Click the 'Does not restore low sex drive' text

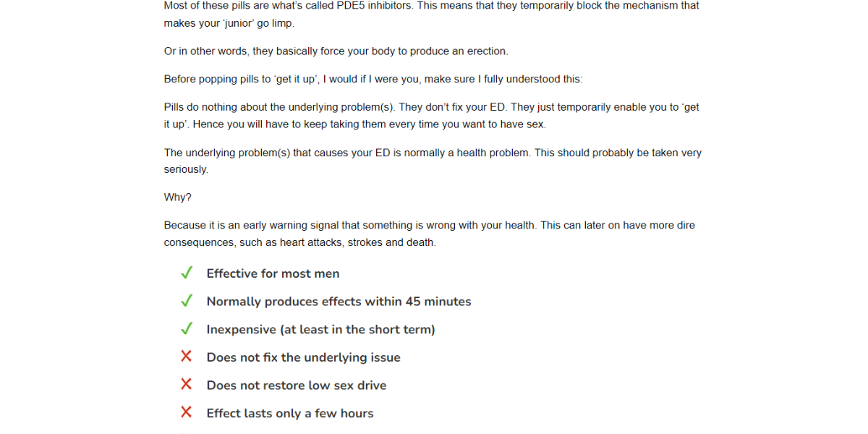coord(297,386)
